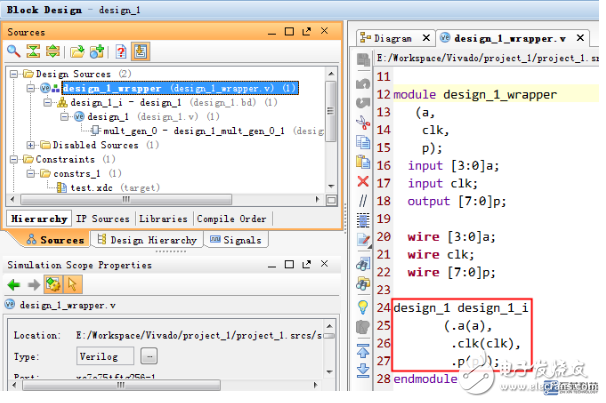This screenshot has width=606, height=403.
Task: Toggle the highlighted auto-scroll icon in Sources toolbar
Action: tap(141, 52)
